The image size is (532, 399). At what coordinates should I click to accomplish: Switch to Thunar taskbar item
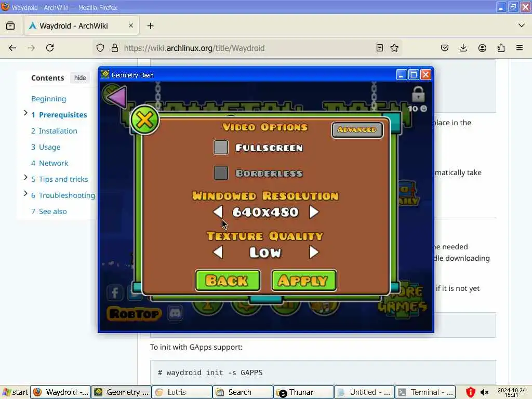(303, 392)
